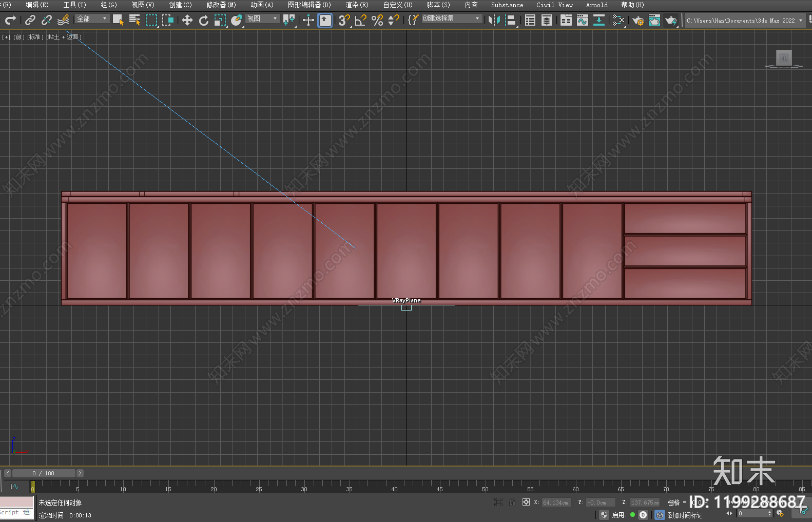This screenshot has width=812, height=522.
Task: Open the 创建(C) menu
Action: click(x=180, y=5)
